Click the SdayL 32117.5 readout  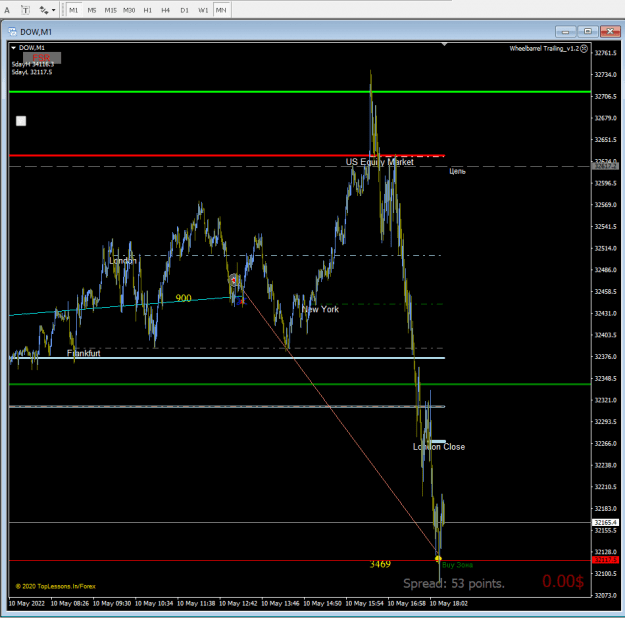click(x=32, y=72)
